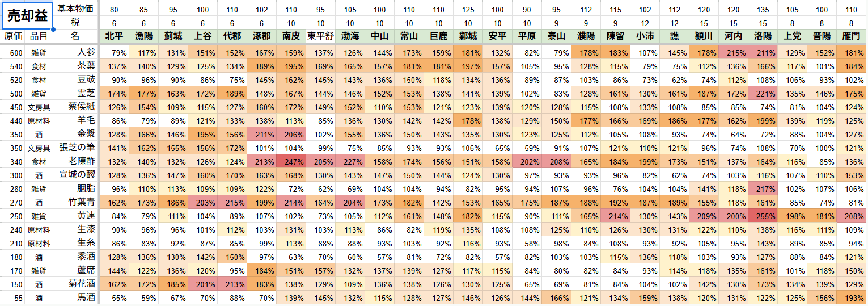Click the 北平 city header cell
This screenshot has height=306, width=868.
click(114, 36)
